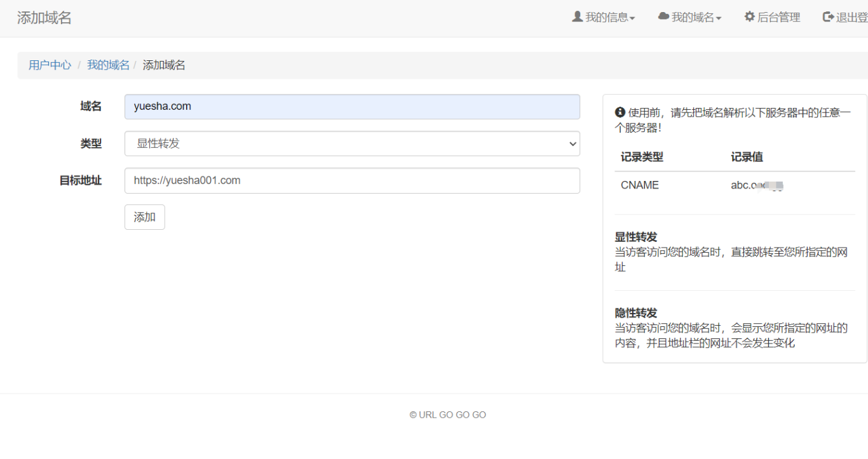Image resolution: width=868 pixels, height=459 pixels.
Task: Click the 隐性转发 heading in help panel
Action: point(635,313)
